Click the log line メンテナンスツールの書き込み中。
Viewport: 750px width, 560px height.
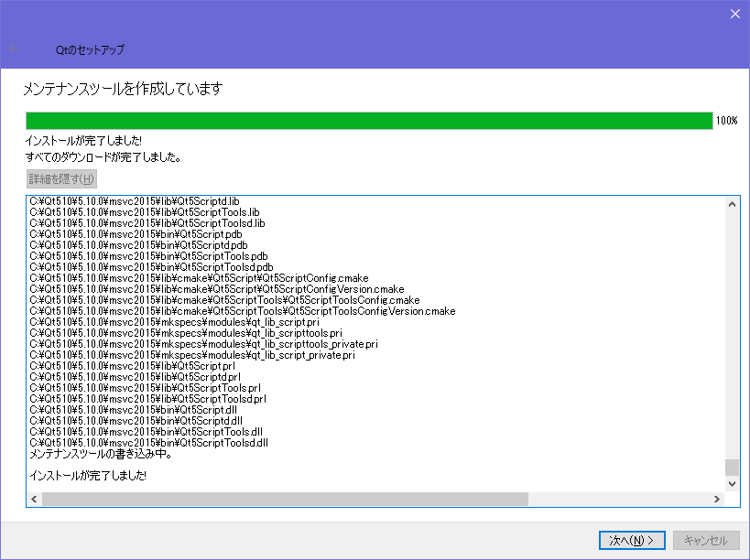tap(101, 454)
